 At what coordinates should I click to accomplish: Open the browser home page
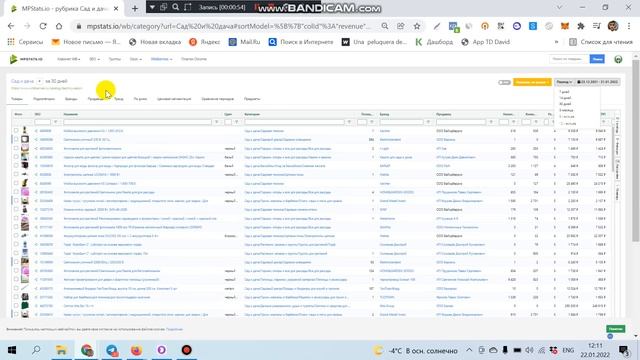tap(59, 26)
